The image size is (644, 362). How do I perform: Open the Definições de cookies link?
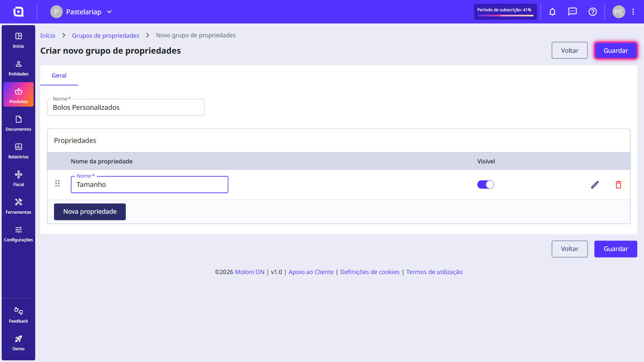point(370,272)
